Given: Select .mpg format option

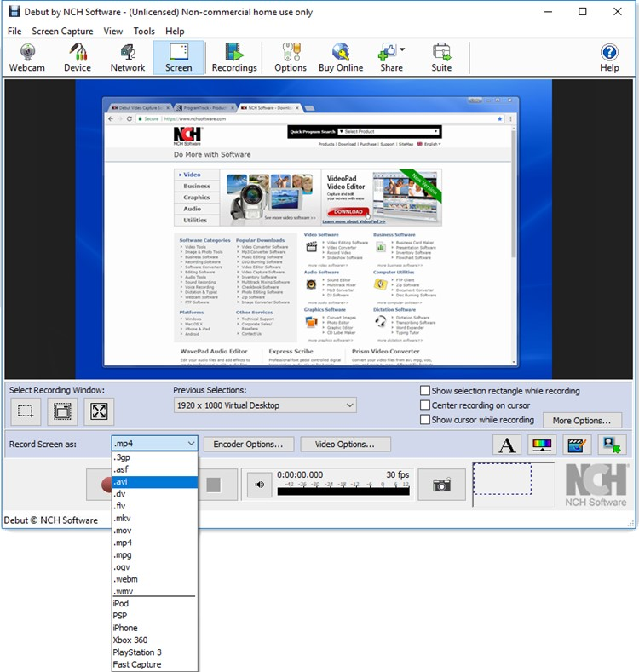Looking at the screenshot, I should (x=155, y=554).
